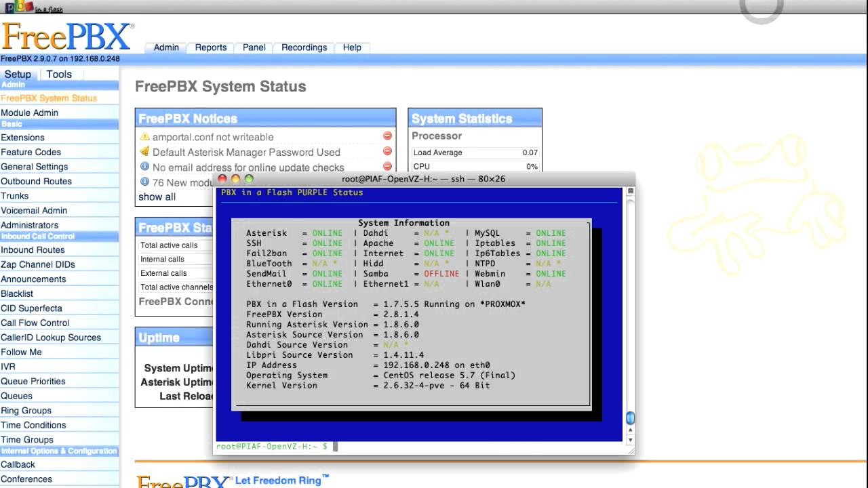The height and width of the screenshot is (488, 868).
Task: Open Follow Me in sidebar
Action: click(21, 352)
